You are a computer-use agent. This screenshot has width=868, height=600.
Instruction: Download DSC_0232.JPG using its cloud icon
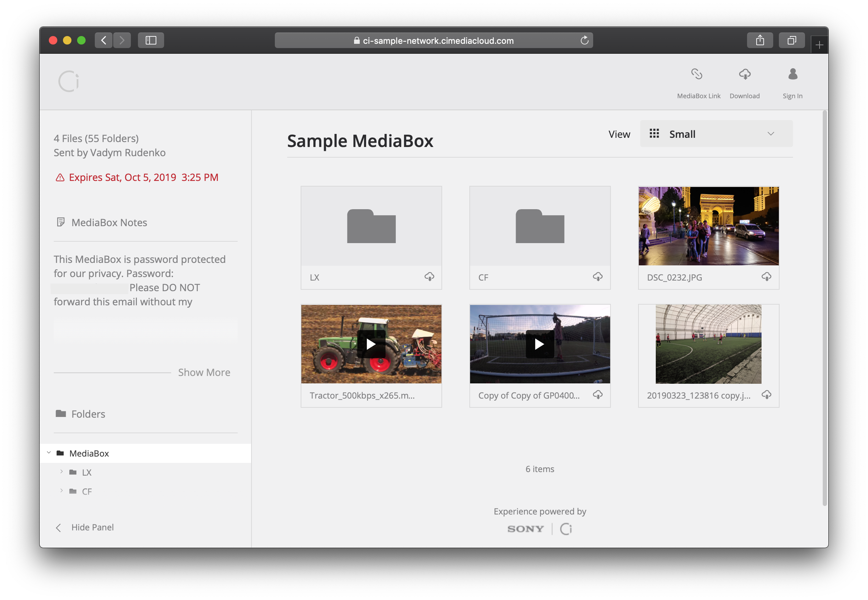point(766,277)
